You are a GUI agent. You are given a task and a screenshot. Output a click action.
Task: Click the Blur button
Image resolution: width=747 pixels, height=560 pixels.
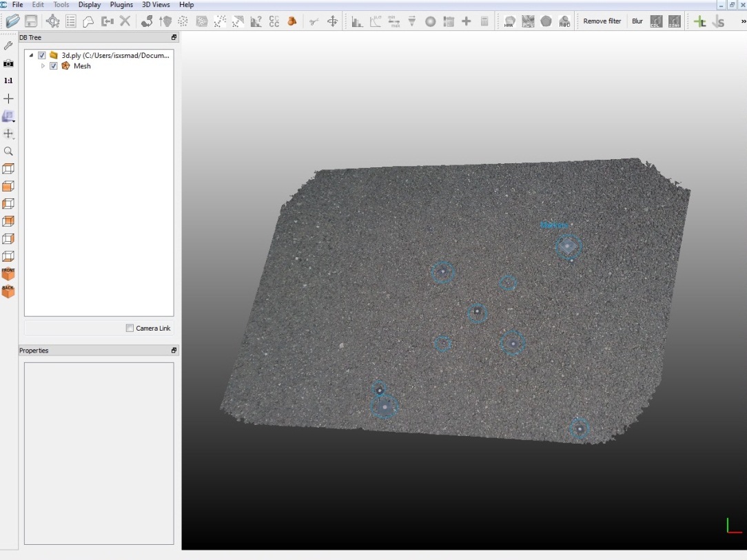click(x=637, y=21)
